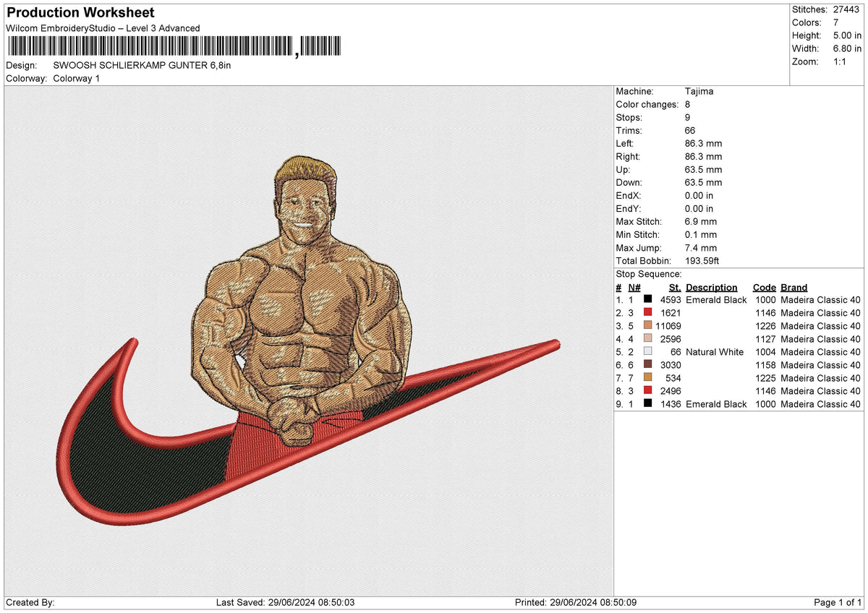
Task: Select the EndY label
Action: [x=629, y=209]
